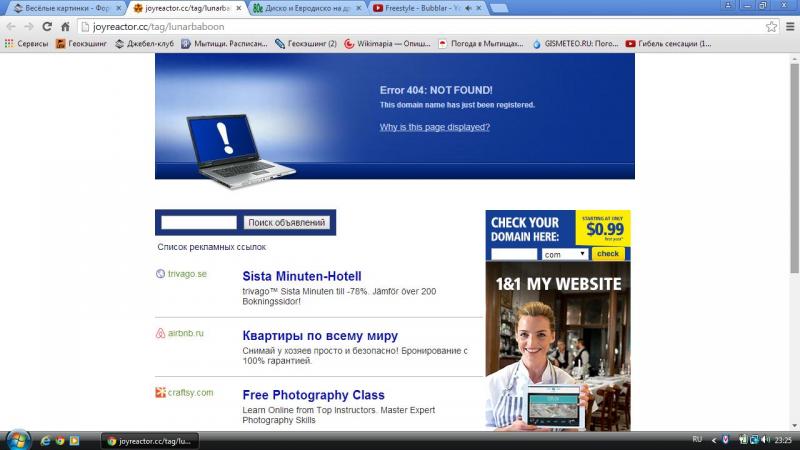Launch Internet Explorer from the taskbar
The image size is (800, 450).
coord(45,441)
